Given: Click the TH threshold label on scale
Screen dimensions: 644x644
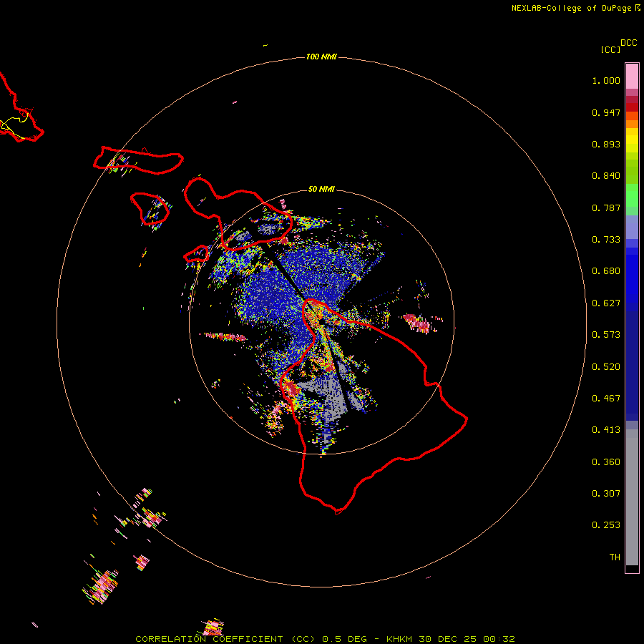Looking at the screenshot, I should coord(615,557).
